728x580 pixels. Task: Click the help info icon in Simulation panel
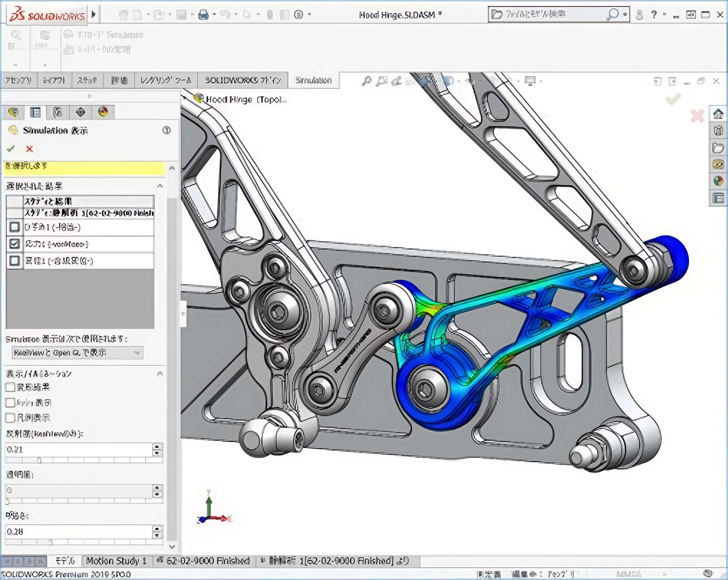pyautogui.click(x=166, y=130)
